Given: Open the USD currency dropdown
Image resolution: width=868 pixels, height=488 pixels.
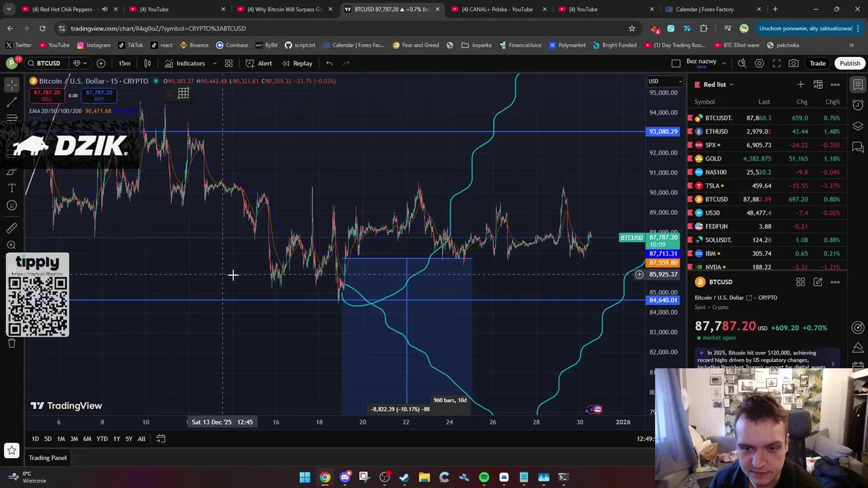Looking at the screenshot, I should coord(665,81).
